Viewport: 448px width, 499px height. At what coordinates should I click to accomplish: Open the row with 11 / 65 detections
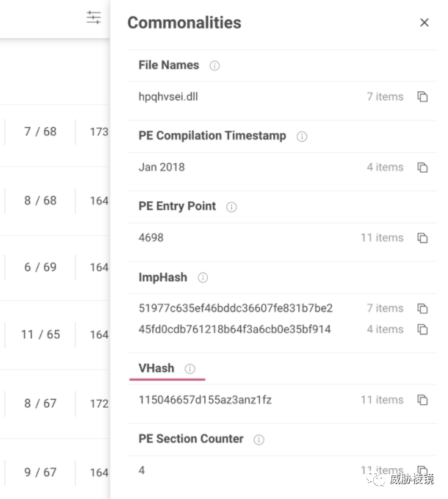click(x=40, y=334)
